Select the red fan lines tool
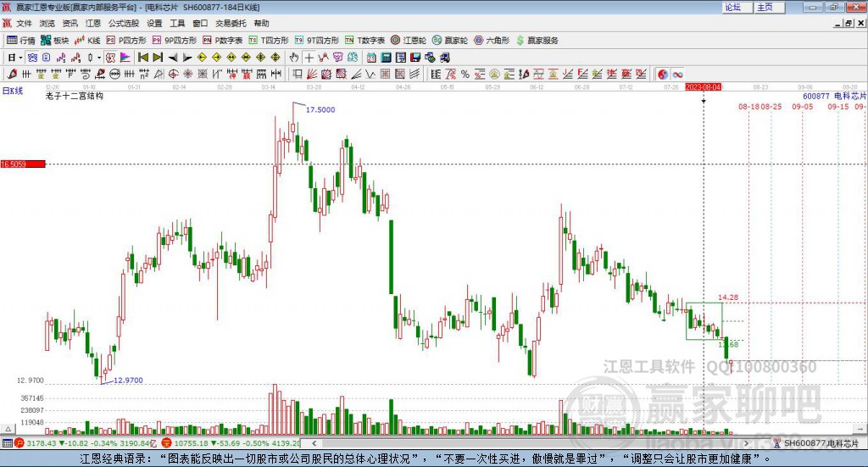This screenshot has height=467, width=868. (x=312, y=74)
